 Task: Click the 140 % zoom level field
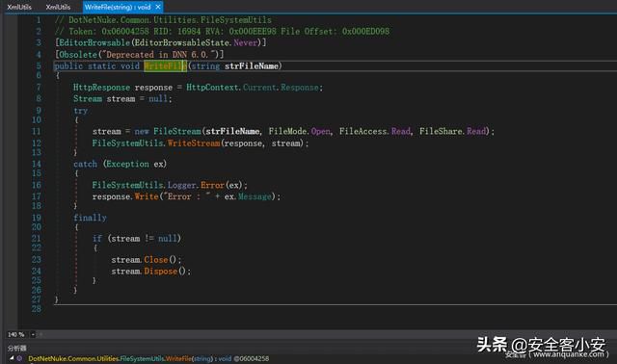(16, 334)
